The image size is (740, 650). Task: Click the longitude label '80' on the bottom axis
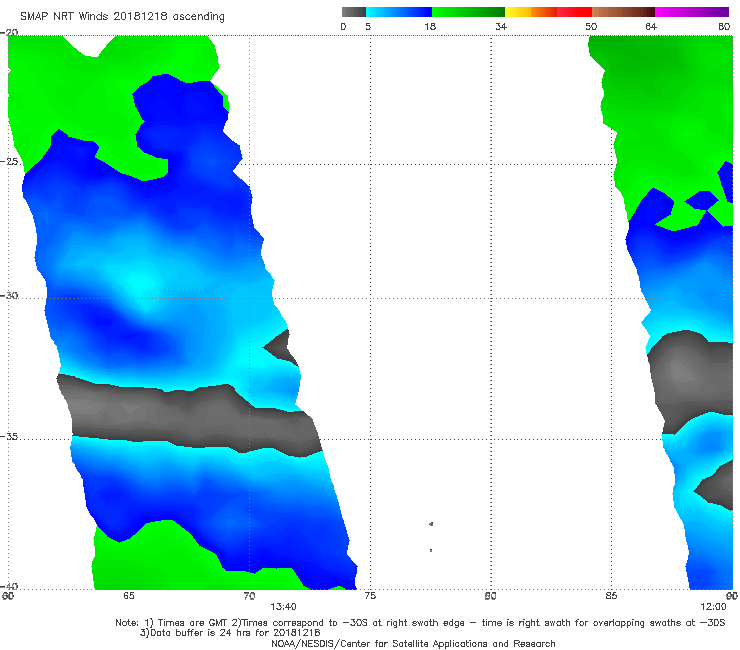490,596
